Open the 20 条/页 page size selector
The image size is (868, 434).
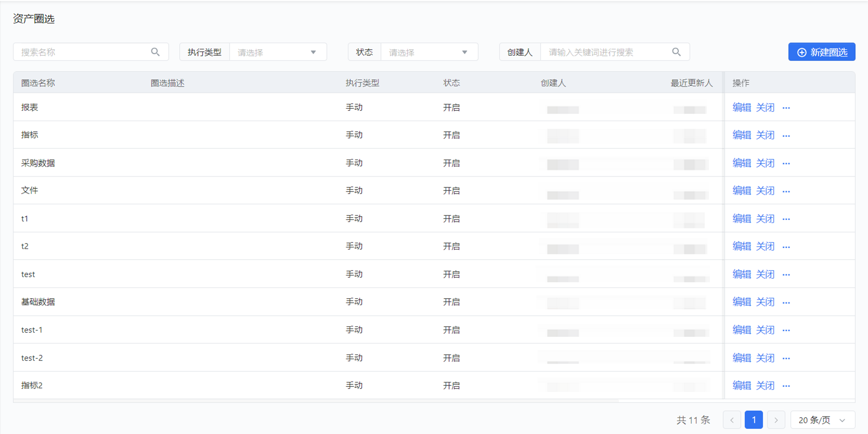click(822, 420)
